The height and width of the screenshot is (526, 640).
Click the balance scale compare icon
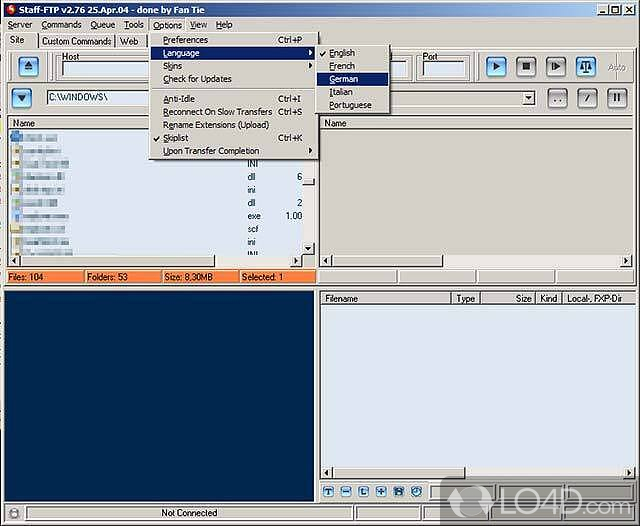click(x=587, y=67)
